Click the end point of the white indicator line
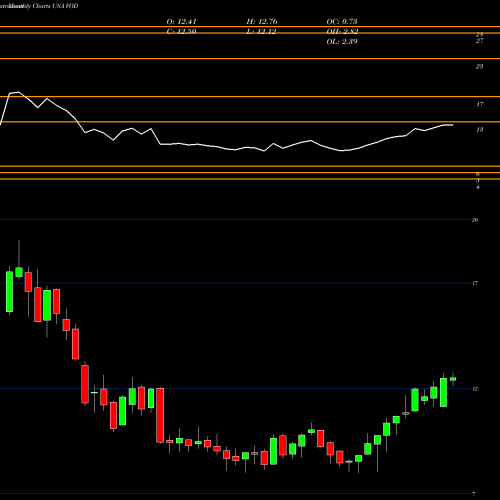Viewport: 500px width, 500px height. [x=452, y=125]
